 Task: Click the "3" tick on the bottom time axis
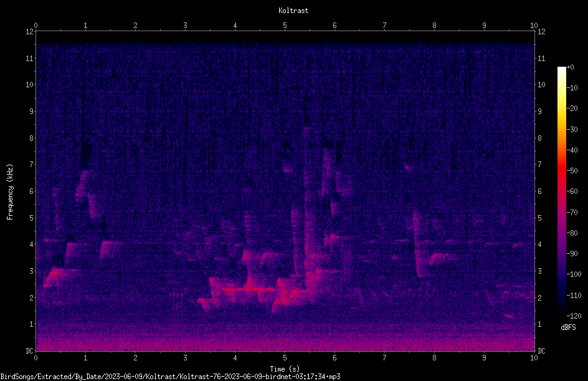coord(185,358)
